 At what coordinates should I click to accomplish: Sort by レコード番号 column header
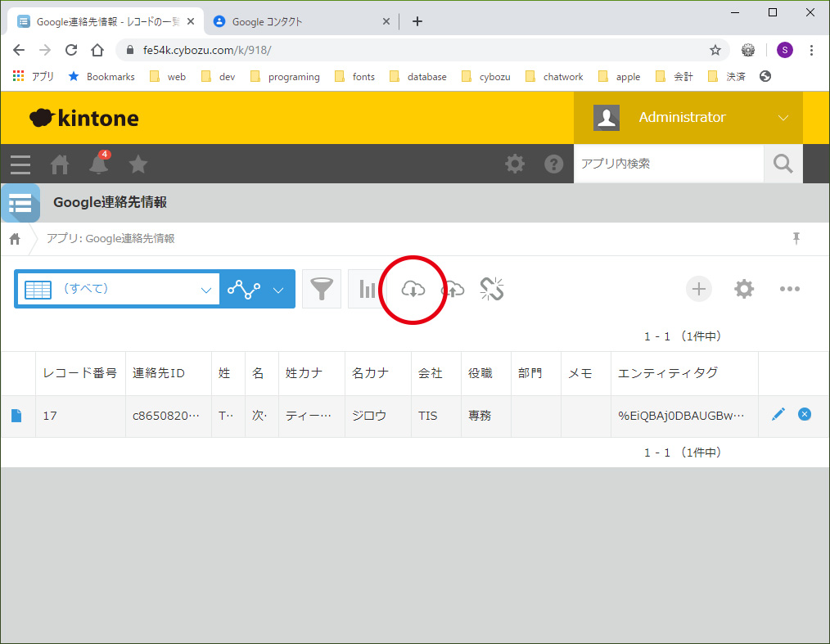(80, 373)
